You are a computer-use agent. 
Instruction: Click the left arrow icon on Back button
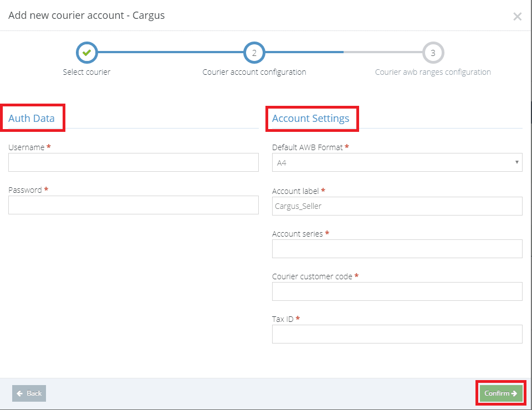click(x=20, y=393)
